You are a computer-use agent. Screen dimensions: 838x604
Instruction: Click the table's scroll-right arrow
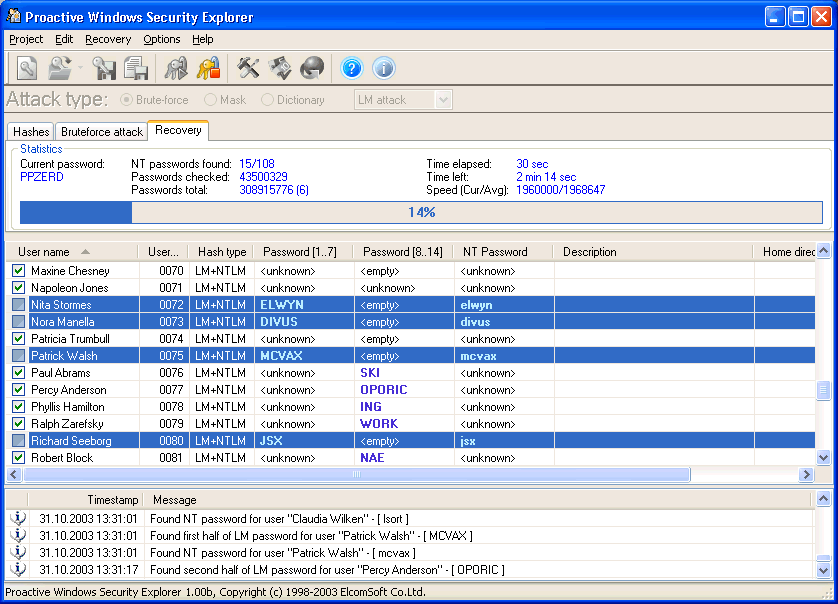click(806, 474)
